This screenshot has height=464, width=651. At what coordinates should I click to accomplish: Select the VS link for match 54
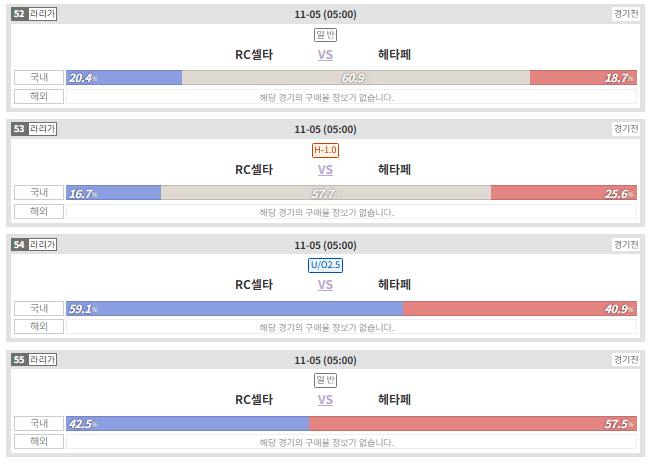(325, 285)
